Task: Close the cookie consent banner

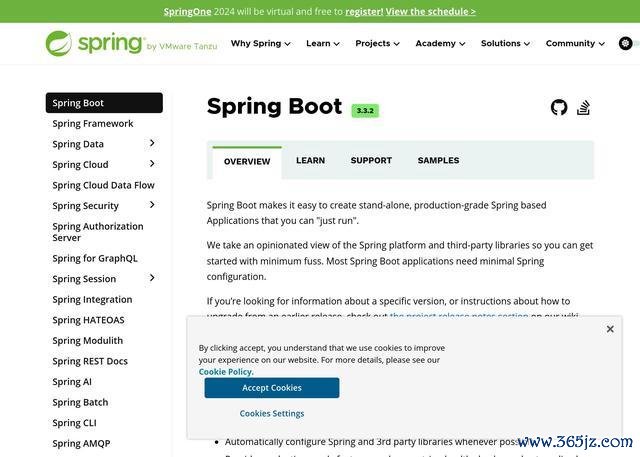Action: (610, 329)
